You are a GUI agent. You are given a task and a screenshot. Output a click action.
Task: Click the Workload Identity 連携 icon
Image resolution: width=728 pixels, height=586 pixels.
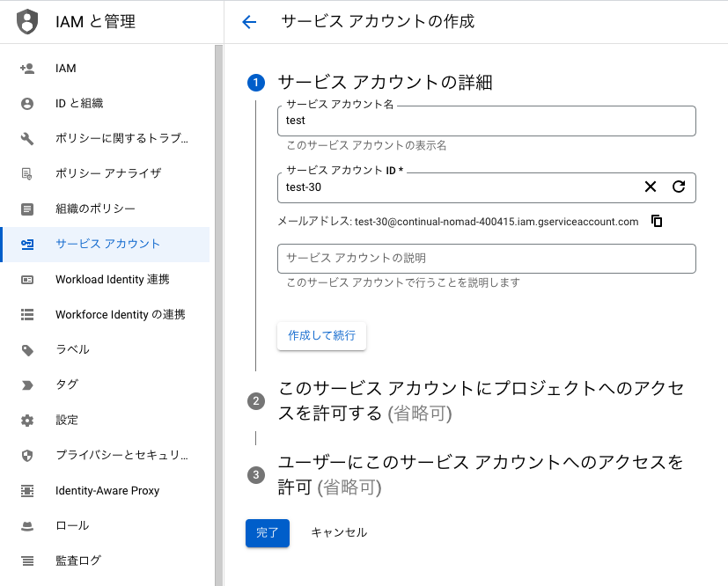[27, 279]
